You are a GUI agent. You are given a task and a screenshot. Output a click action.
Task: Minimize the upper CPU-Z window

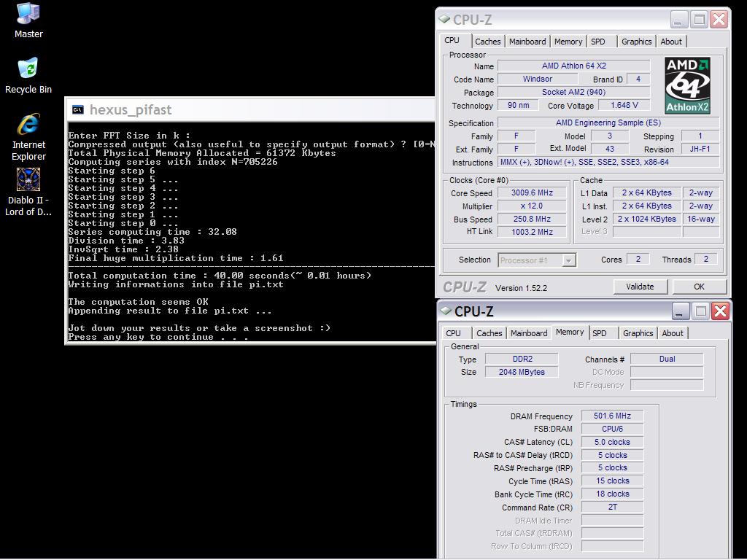679,20
